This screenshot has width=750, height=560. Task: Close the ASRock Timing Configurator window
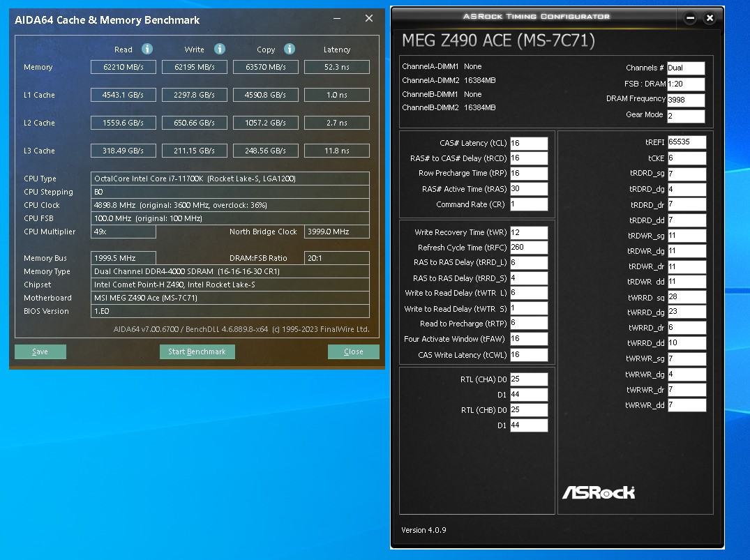710,18
